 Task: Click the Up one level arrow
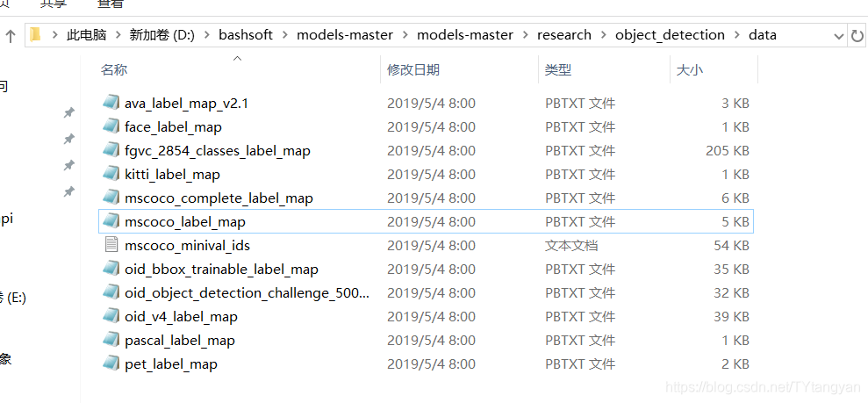pos(10,36)
